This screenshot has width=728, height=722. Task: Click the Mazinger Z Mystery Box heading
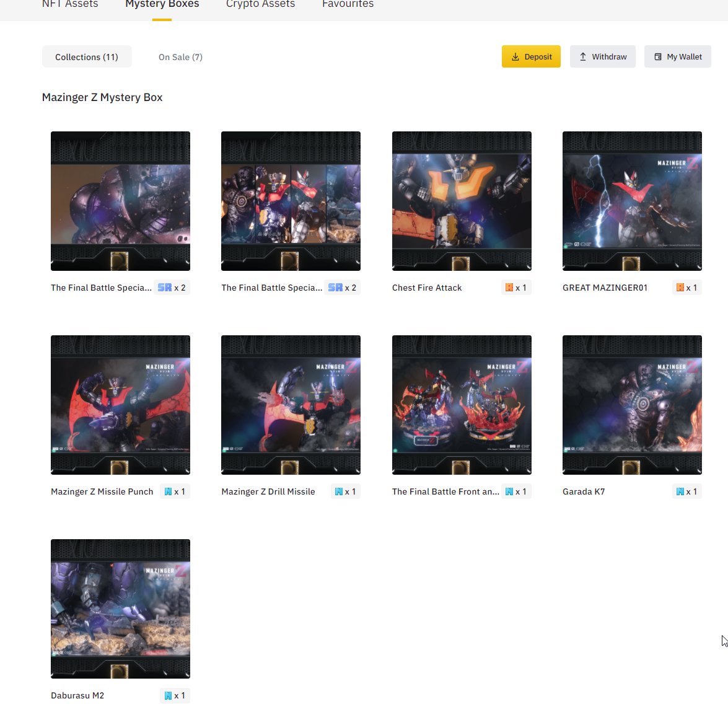pyautogui.click(x=102, y=97)
